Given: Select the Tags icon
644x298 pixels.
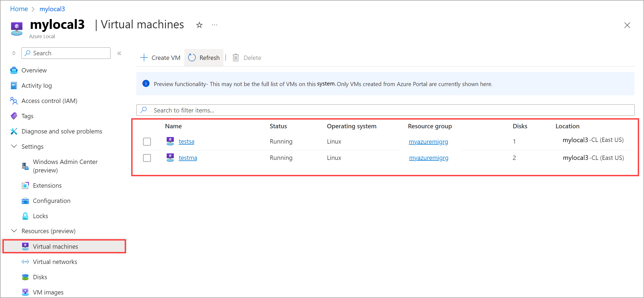Looking at the screenshot, I should pyautogui.click(x=14, y=116).
